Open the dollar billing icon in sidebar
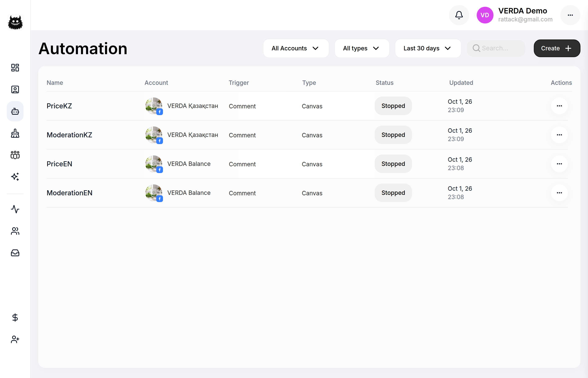This screenshot has width=588, height=378. click(15, 318)
